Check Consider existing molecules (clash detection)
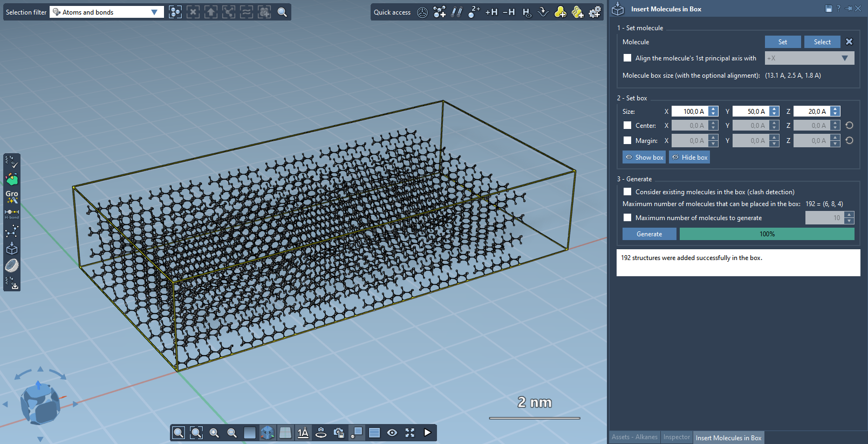 627,192
